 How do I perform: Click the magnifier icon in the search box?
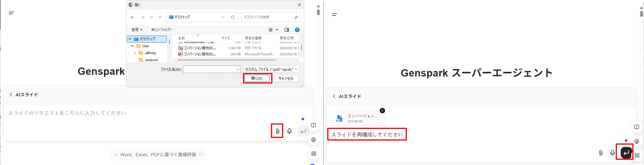pos(296,17)
